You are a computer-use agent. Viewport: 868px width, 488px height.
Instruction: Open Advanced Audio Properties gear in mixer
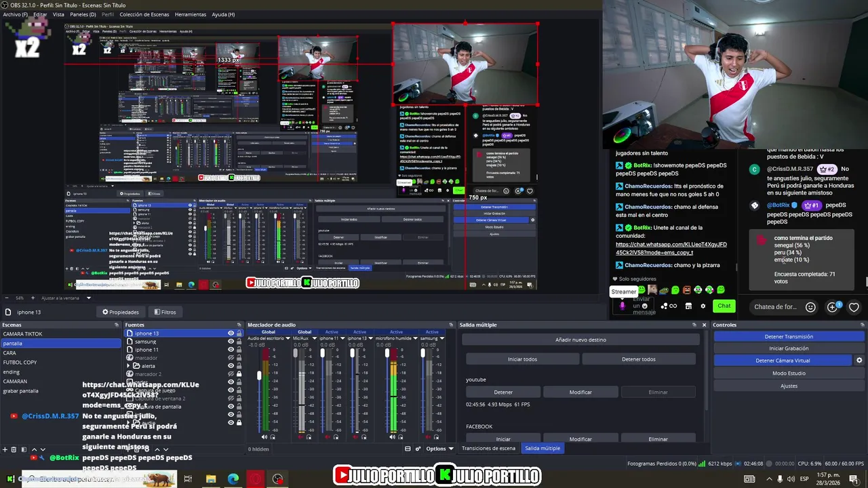tap(418, 449)
